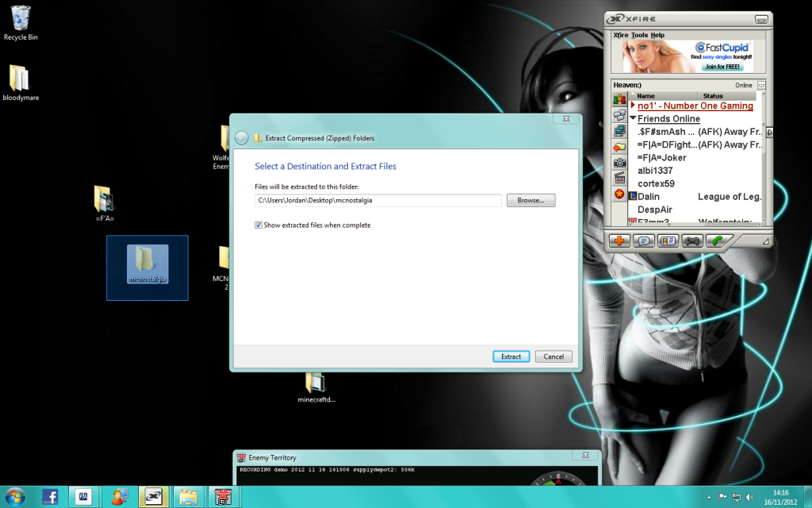Click the extraction destination path field
Image resolution: width=812 pixels, height=508 pixels.
[x=377, y=201]
